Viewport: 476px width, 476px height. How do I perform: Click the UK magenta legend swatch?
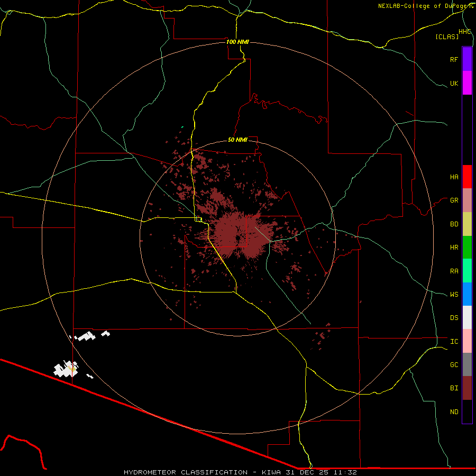coord(467,83)
